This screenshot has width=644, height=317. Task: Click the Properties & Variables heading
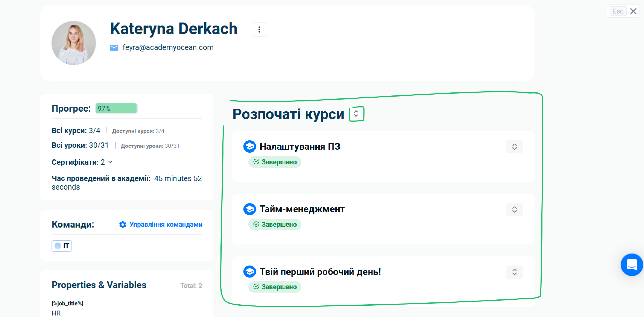[99, 285]
